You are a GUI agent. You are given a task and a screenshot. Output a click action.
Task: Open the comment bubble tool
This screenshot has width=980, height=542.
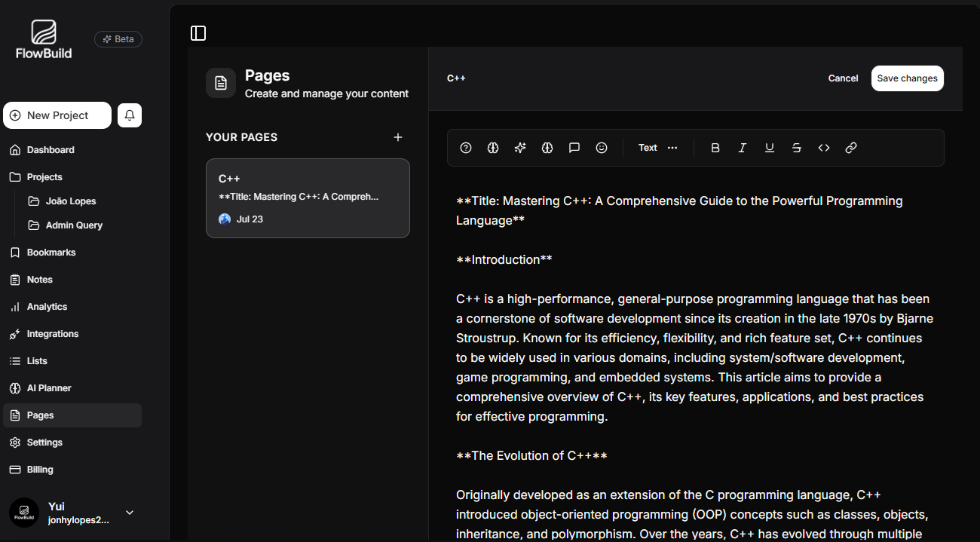click(x=574, y=148)
